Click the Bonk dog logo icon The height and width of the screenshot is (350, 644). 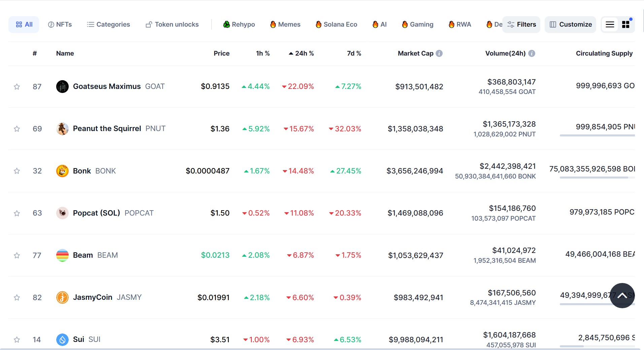[62, 171]
